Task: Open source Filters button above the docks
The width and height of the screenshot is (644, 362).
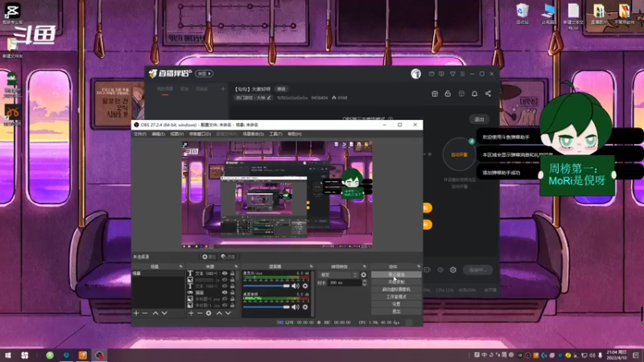Action: coord(229,257)
